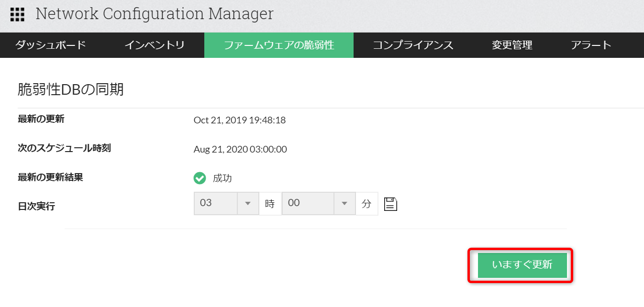Click the Aug 21, 2020 next schedule time

(x=240, y=149)
